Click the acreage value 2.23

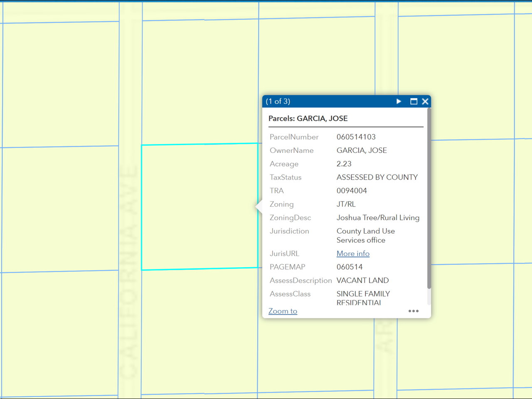point(344,164)
